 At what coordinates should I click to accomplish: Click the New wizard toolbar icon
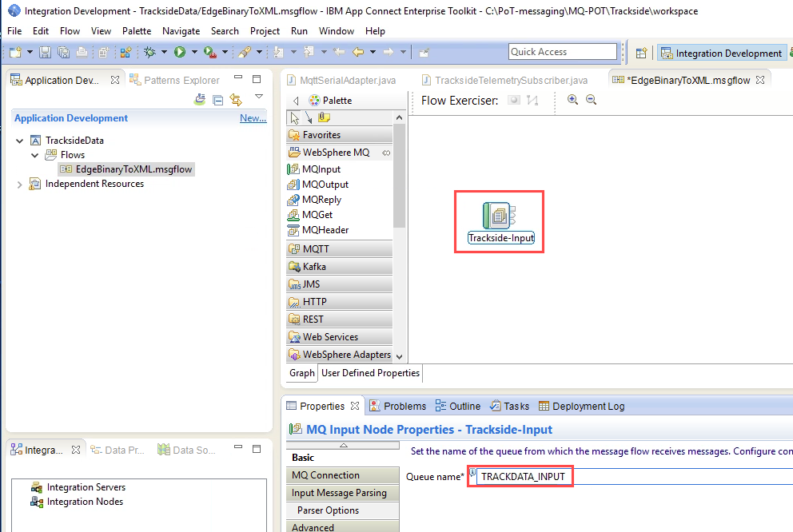(15, 52)
